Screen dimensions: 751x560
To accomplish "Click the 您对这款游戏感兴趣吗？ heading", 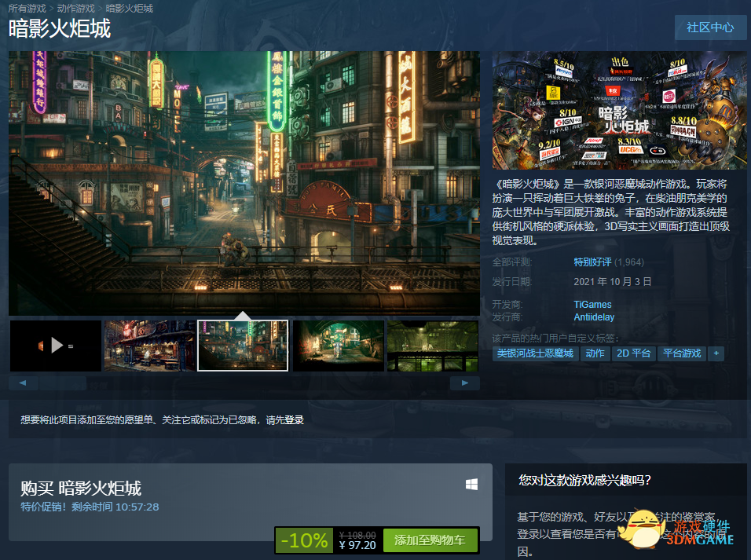I will pyautogui.click(x=584, y=480).
